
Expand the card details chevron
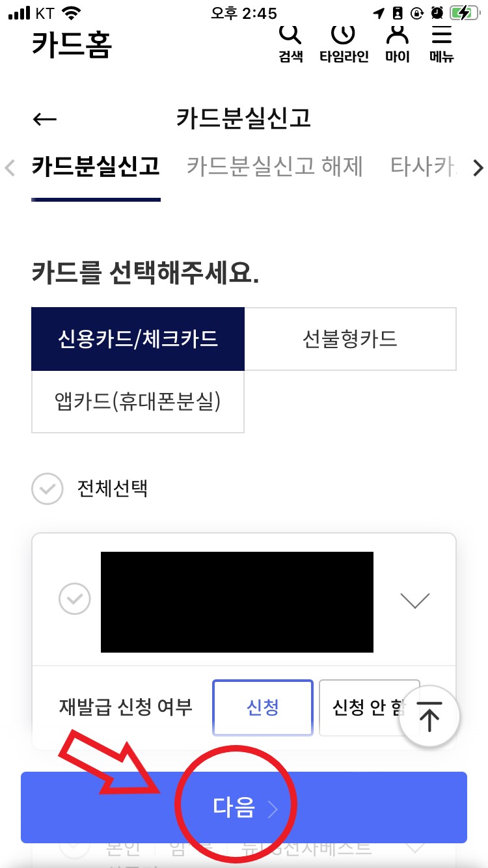coord(415,599)
